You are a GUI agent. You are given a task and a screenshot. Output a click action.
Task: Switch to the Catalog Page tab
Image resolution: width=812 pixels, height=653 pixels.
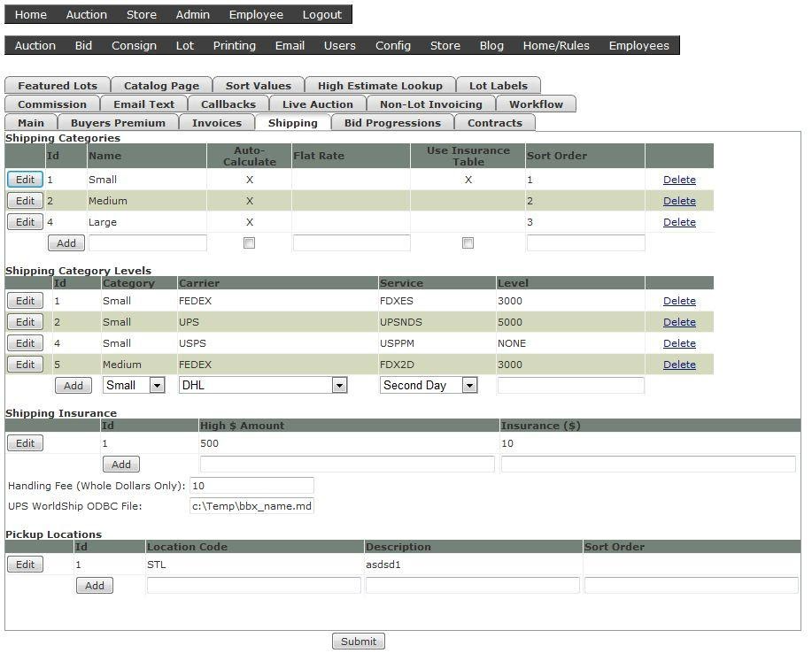point(161,85)
